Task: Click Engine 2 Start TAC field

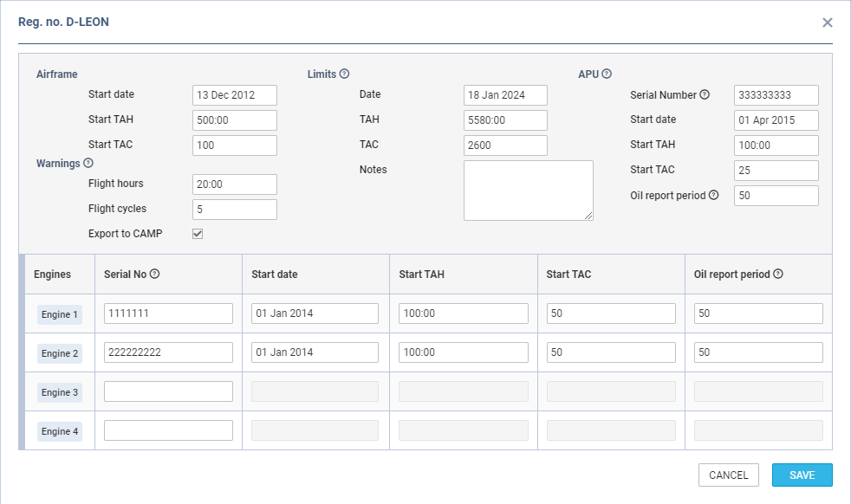Action: coord(611,352)
